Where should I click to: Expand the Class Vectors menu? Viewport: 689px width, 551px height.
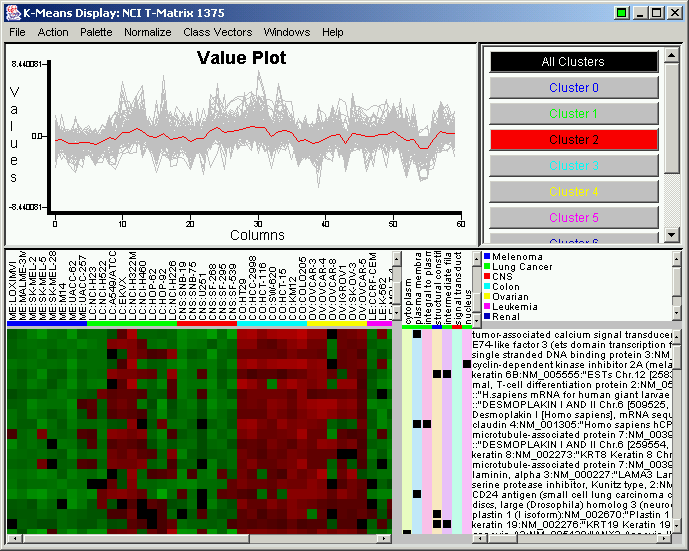[218, 32]
